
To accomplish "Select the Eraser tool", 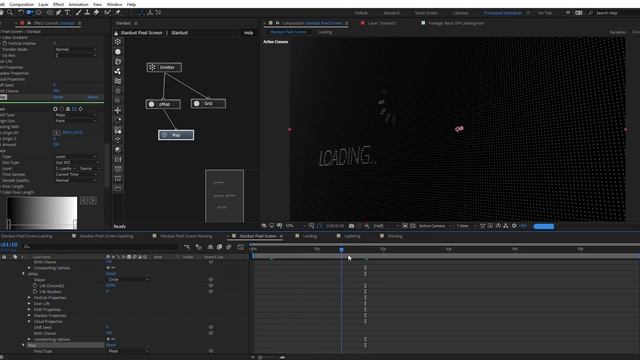I will [x=96, y=13].
